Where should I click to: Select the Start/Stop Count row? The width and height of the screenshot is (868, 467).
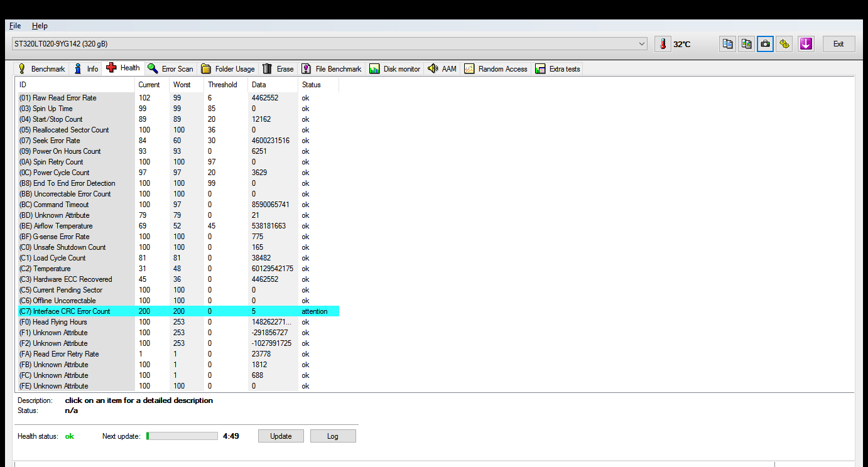[178, 119]
